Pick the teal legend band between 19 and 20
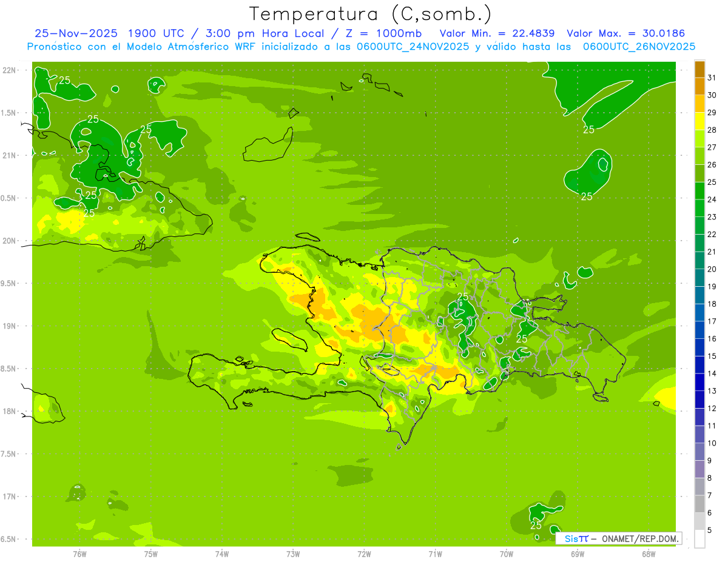This screenshot has width=728, height=562. (x=699, y=278)
